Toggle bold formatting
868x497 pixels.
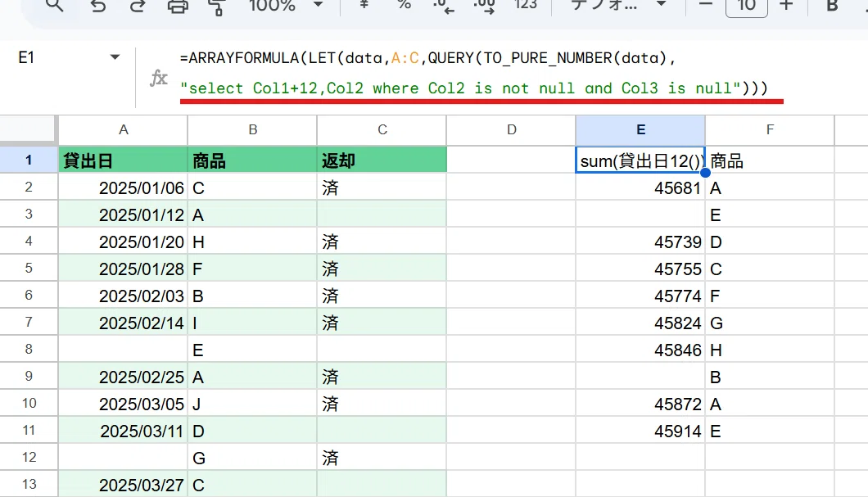point(832,6)
